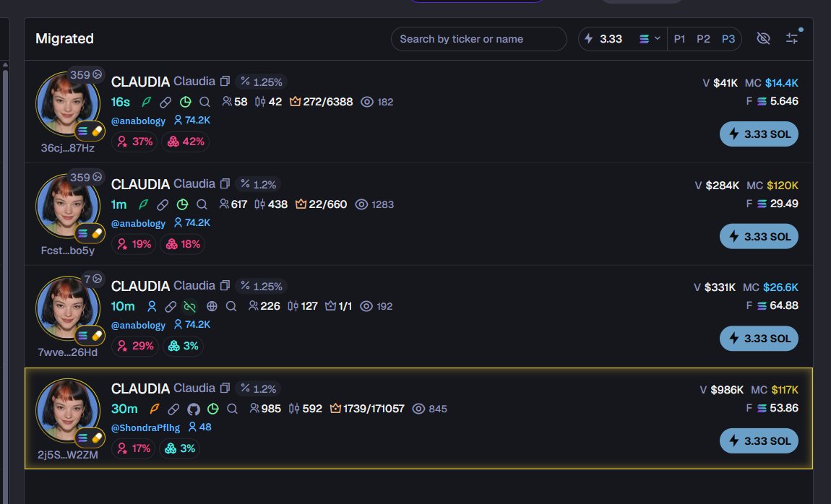
Task: Click the CLAUDIA avatar labeled 36cj...87Hz
Action: (67, 104)
